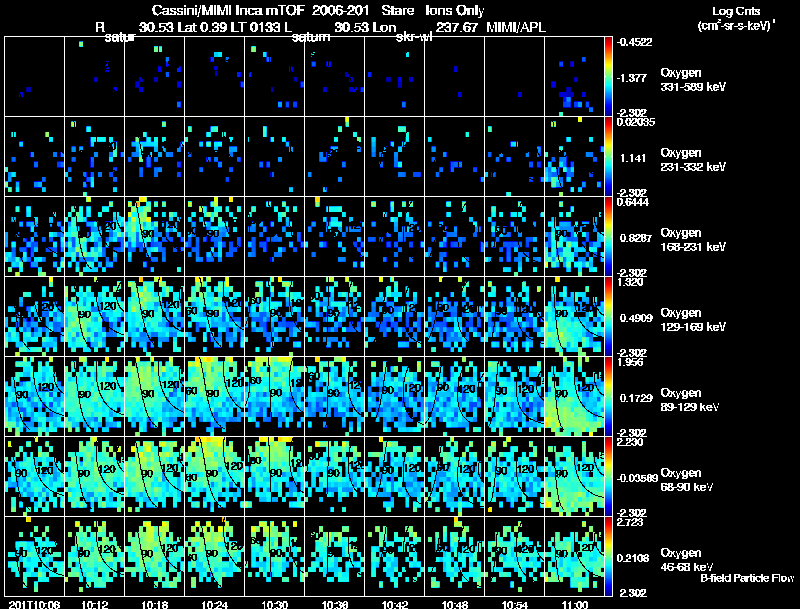The image size is (800, 609).
Task: Click the 201T10:06 start time label
Action: [34, 604]
